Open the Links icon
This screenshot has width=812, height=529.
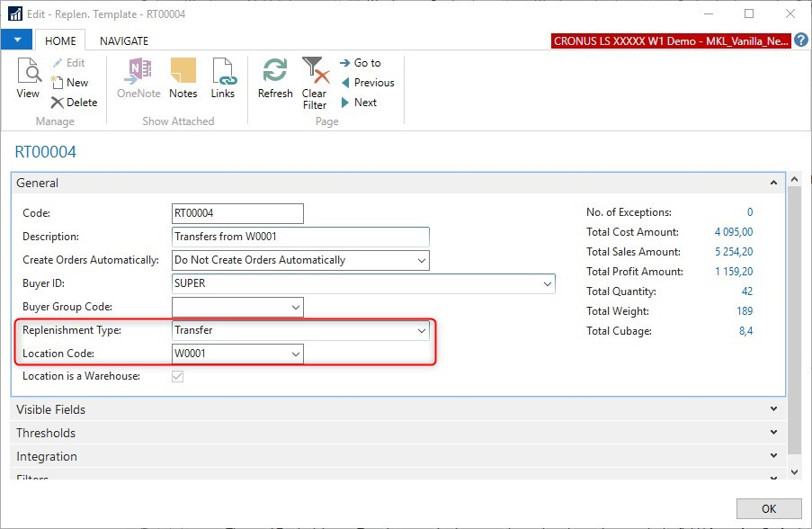(x=222, y=78)
